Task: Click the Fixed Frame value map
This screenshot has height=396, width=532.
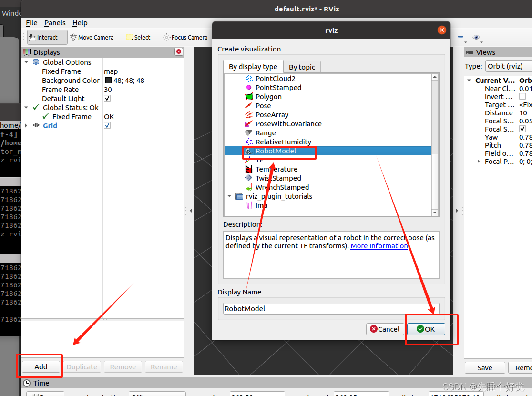Action: (111, 71)
